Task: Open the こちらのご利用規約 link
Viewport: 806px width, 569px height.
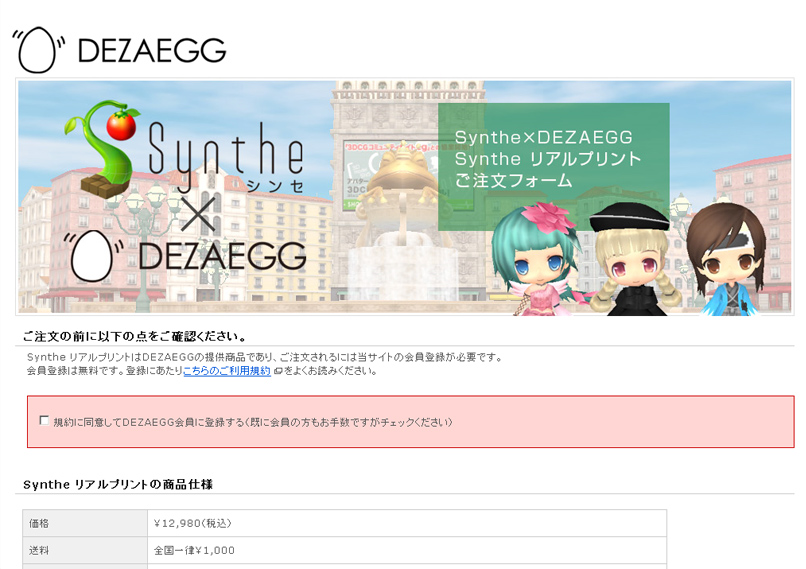Action: 227,371
